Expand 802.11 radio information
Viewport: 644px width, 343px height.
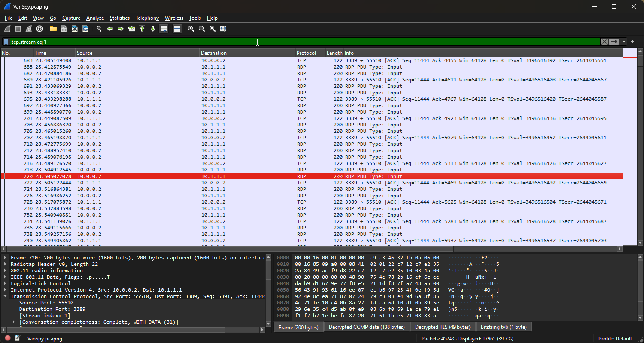click(5, 271)
